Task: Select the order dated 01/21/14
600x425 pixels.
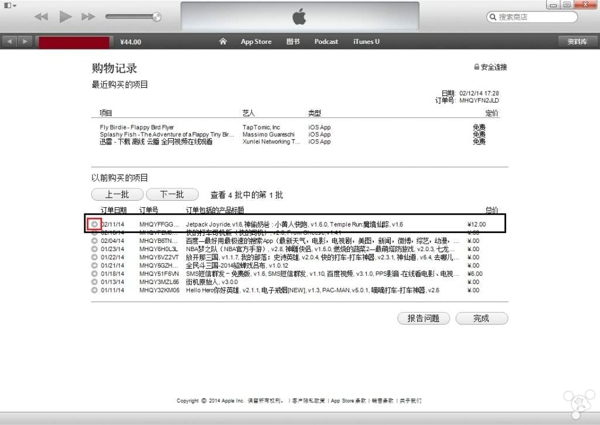Action: point(94,265)
